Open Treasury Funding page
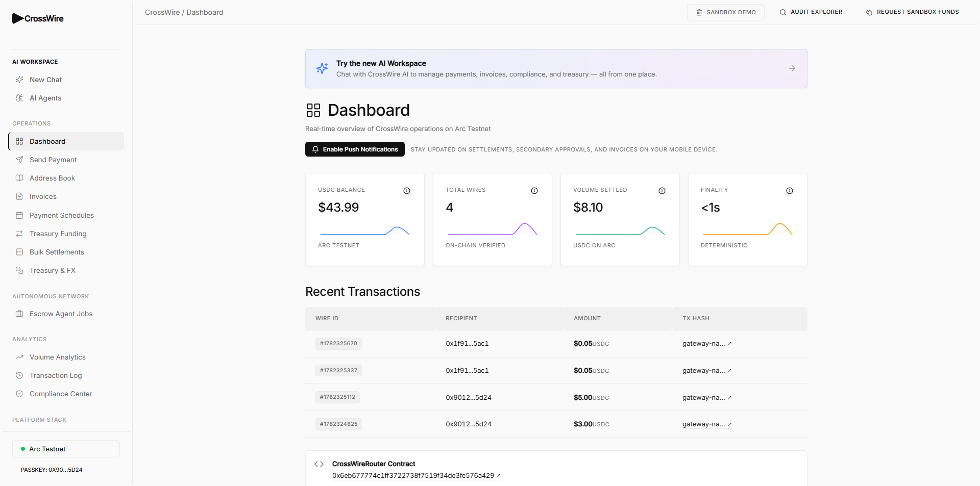The width and height of the screenshot is (980, 486). [x=66, y=234]
